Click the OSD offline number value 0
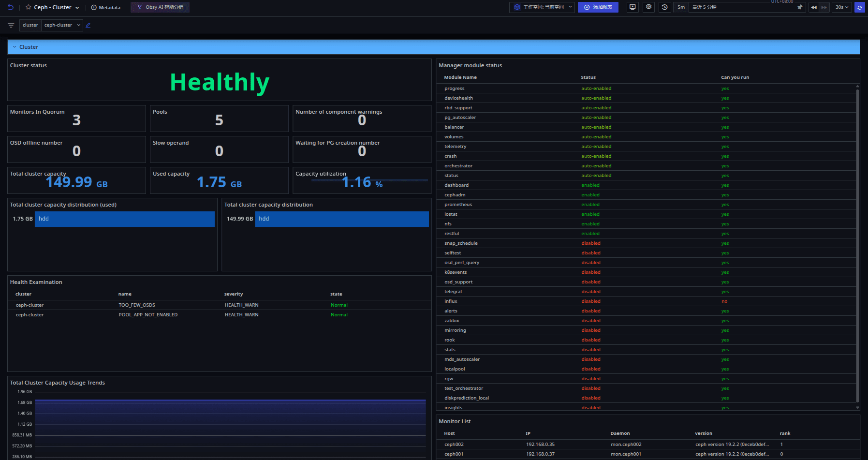 point(76,151)
